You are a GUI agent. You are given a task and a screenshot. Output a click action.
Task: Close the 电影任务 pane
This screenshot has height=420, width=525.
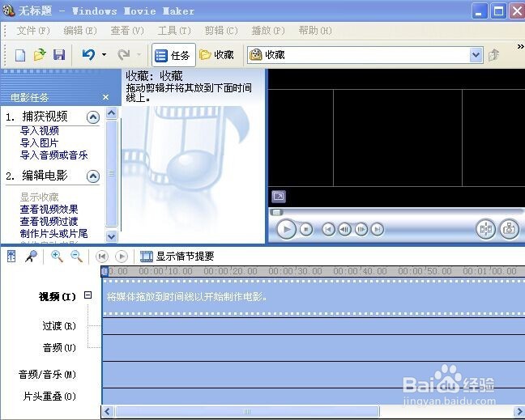click(106, 97)
